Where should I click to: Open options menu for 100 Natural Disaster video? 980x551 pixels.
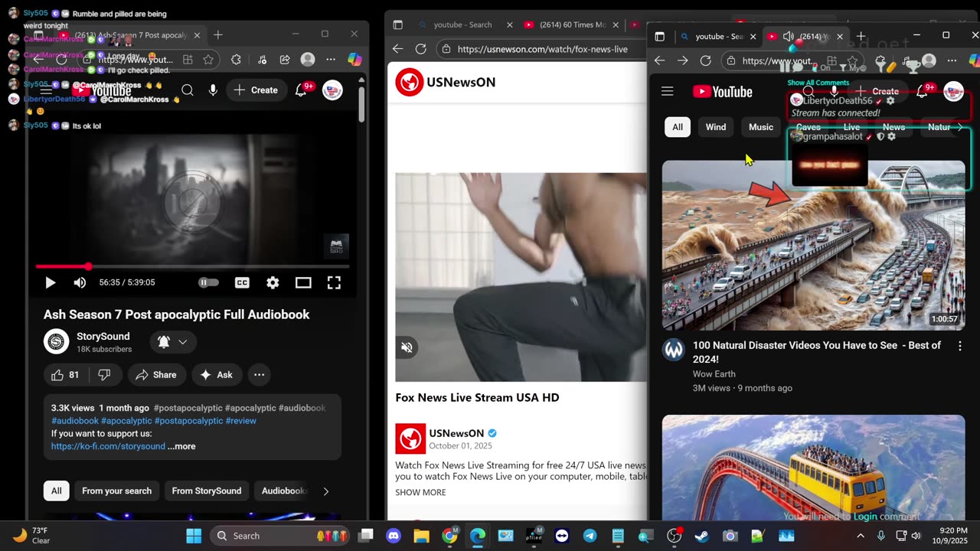point(959,346)
